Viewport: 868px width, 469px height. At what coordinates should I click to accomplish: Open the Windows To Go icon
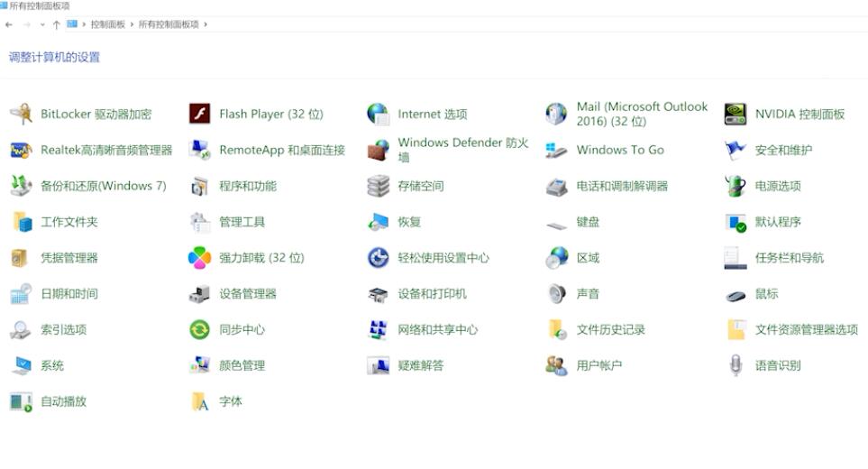tap(556, 150)
